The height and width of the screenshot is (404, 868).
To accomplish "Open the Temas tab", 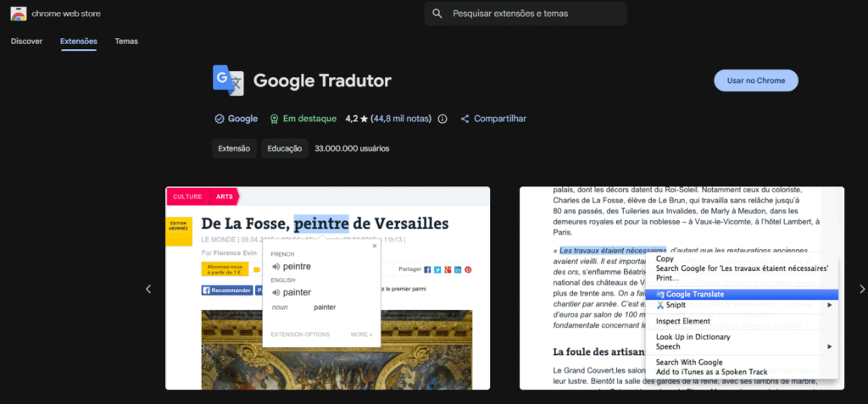I will pyautogui.click(x=126, y=41).
